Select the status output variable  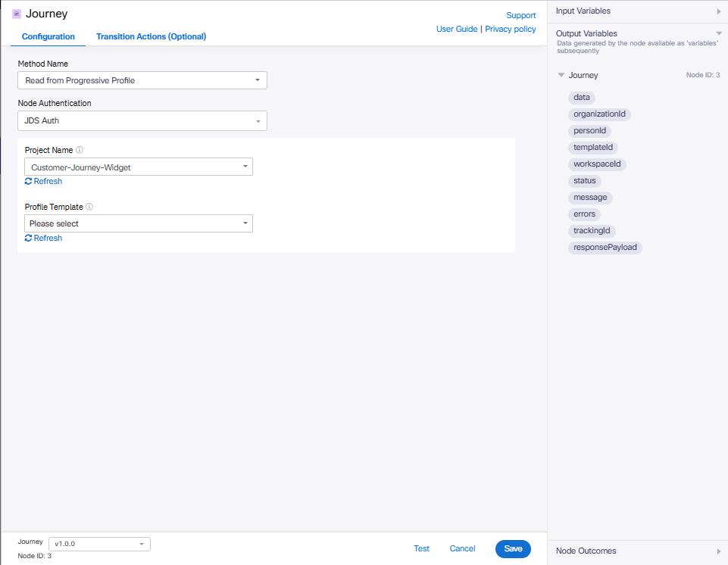[585, 181]
